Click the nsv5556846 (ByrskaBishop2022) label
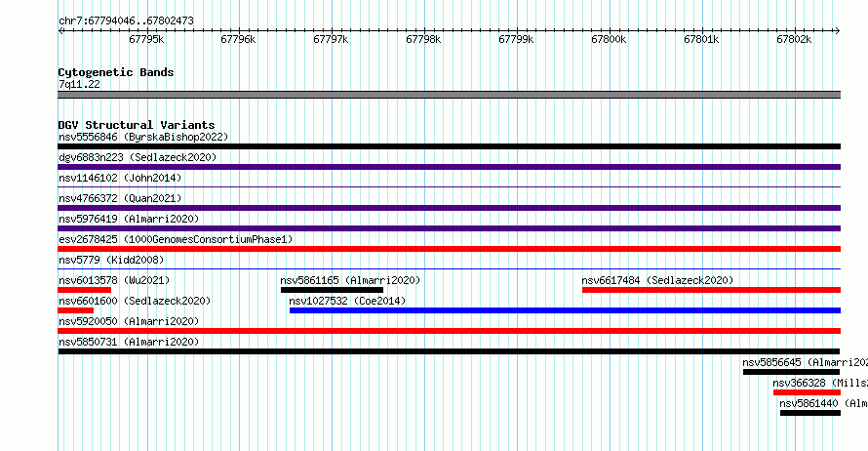Image resolution: width=868 pixels, height=451 pixels. coord(143,137)
